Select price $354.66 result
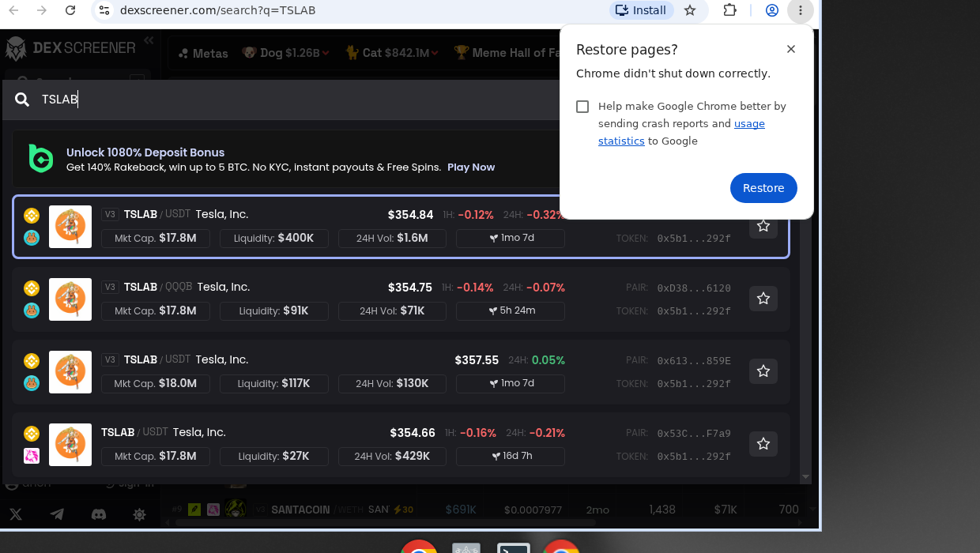This screenshot has height=553, width=980. coord(413,433)
